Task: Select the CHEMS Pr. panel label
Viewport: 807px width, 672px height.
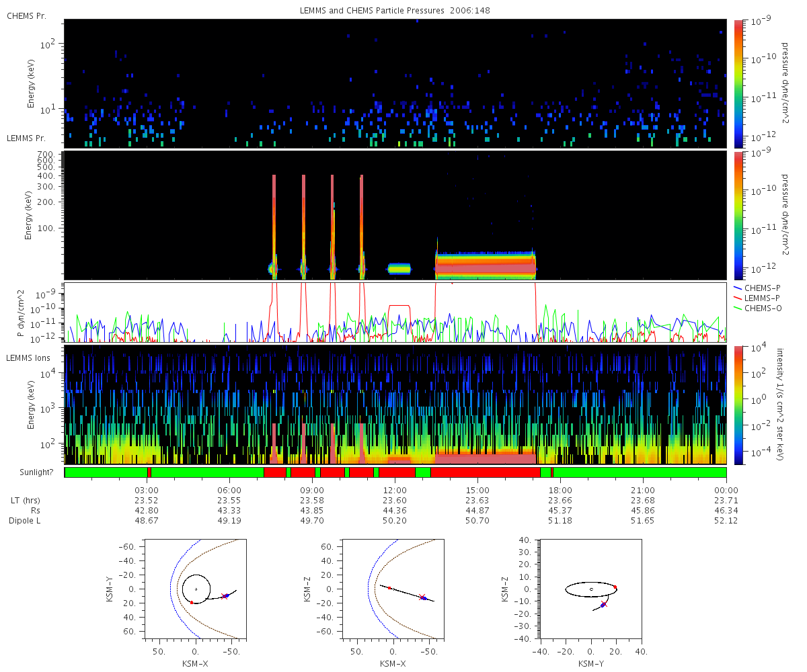Action: point(26,15)
